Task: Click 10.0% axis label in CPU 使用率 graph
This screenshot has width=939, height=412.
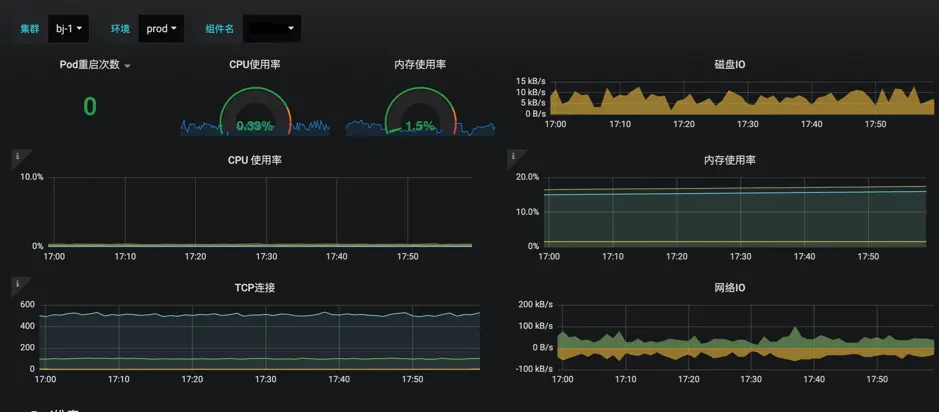Action: click(x=32, y=177)
